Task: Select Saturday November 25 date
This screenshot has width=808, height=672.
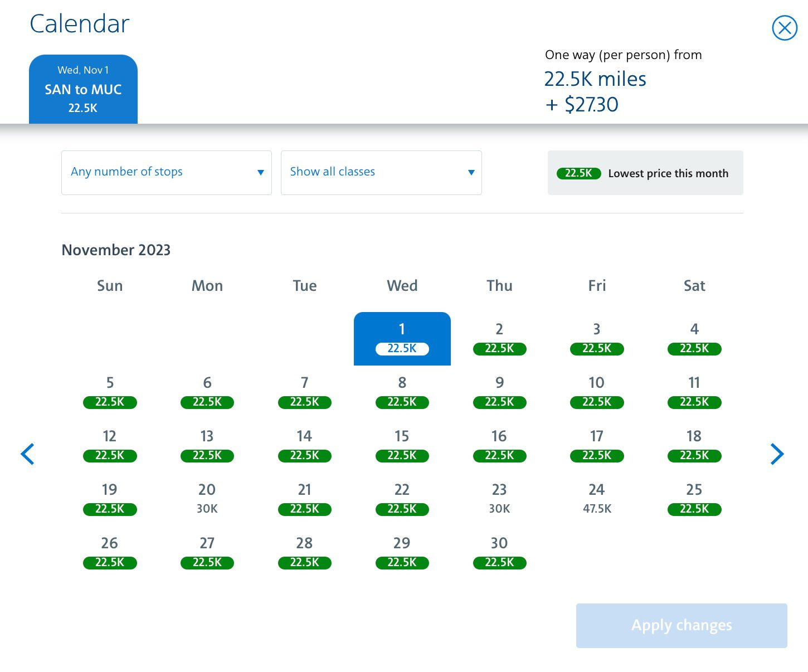Action: (694, 498)
